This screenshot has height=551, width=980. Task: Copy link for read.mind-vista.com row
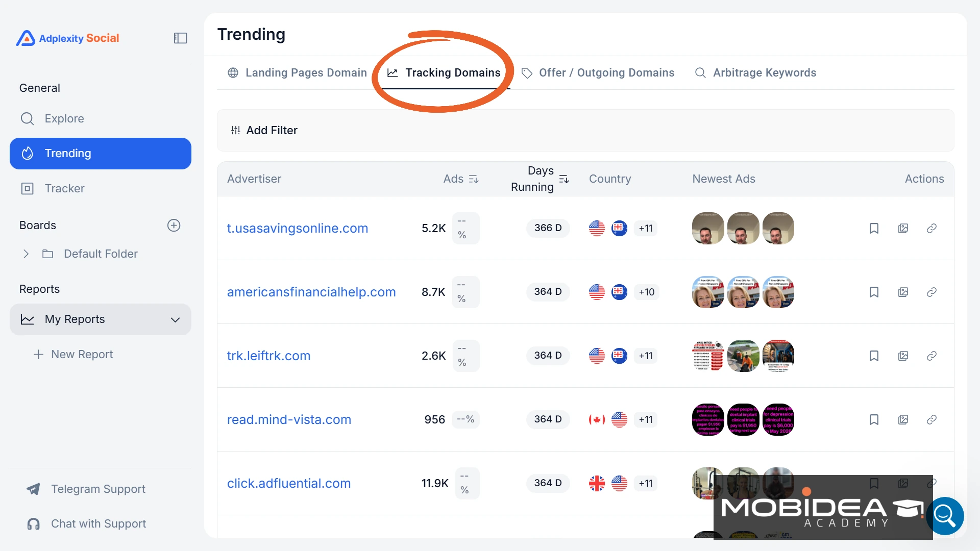click(932, 419)
